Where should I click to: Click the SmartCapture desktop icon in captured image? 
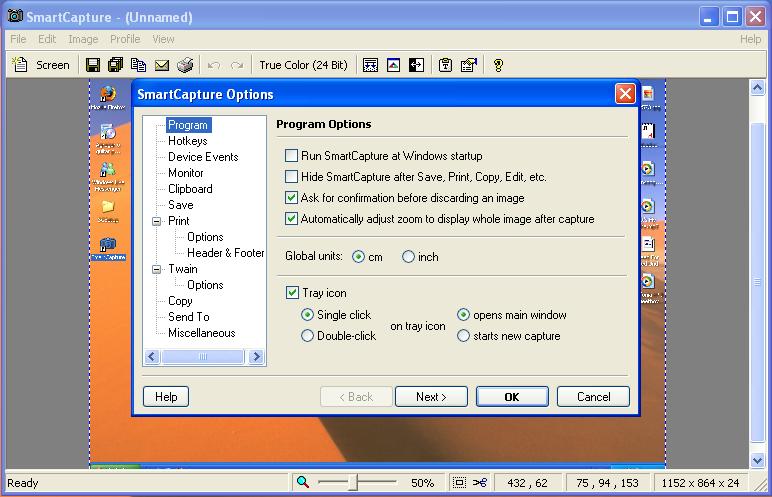[108, 244]
